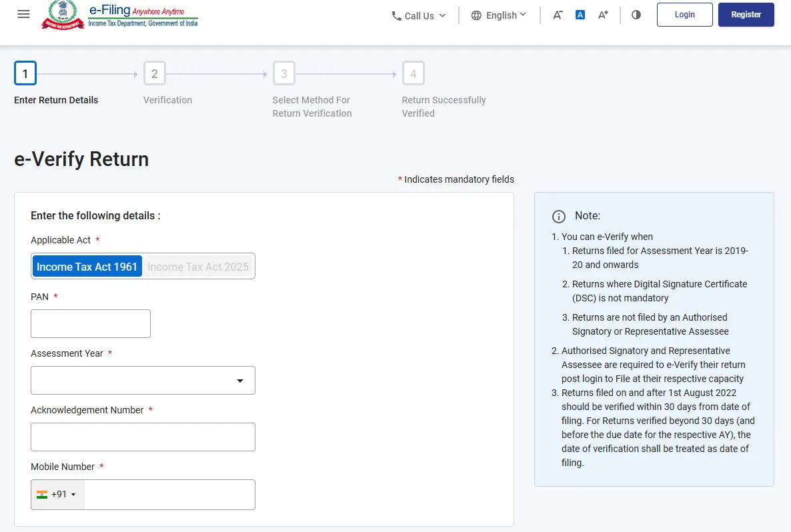Focus the PAN input field

pos(90,324)
